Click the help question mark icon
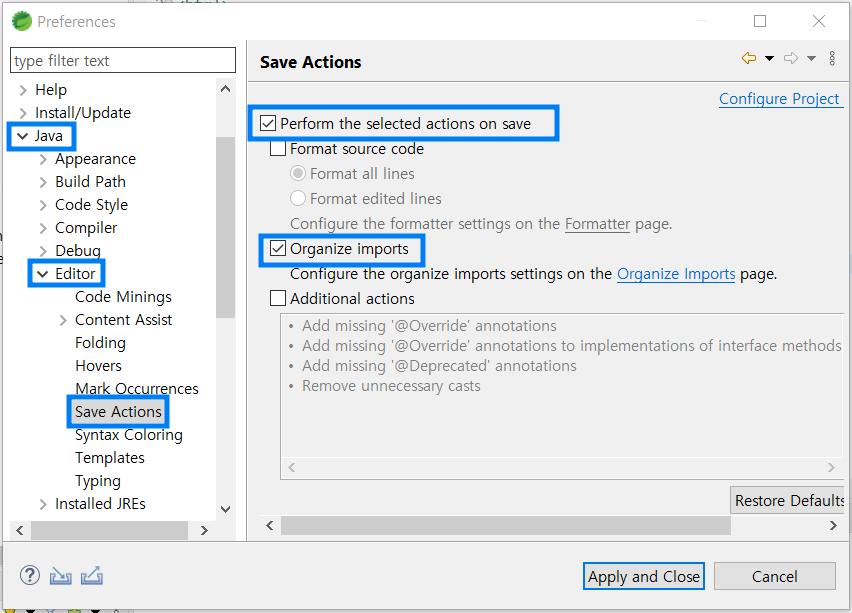Viewport: 852px width, 613px height. 30,575
